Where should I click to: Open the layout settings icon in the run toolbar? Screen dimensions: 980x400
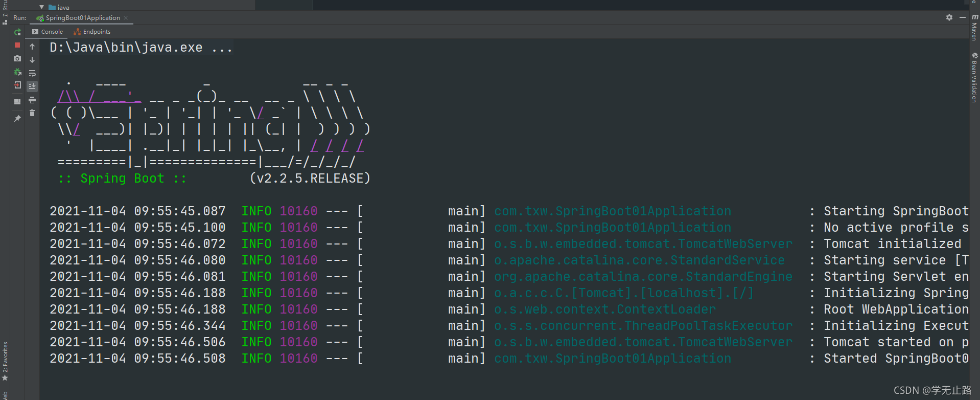(x=17, y=102)
